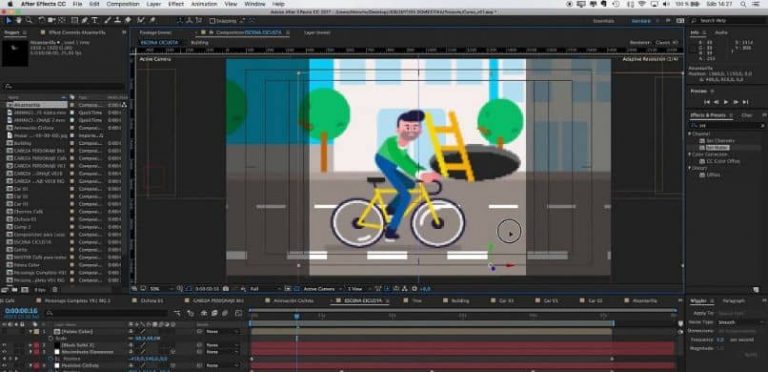
Task: Toggle visibility of Posicion Ciclista layer
Action: pos(4,365)
